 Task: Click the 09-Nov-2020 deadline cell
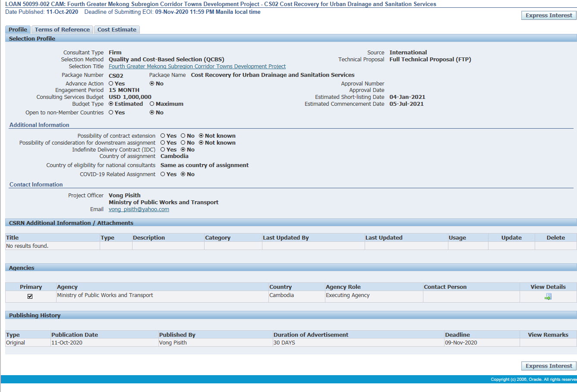pos(482,343)
